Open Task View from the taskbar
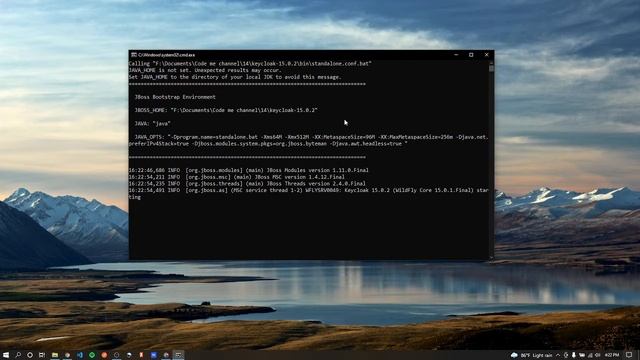Screen dimensions: 640x360 (x=42, y=355)
